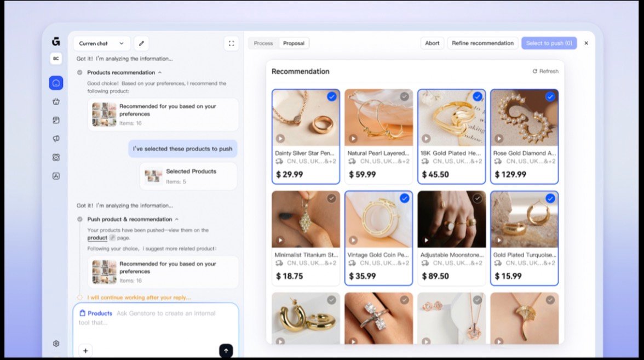Click the megaphone marketing sidebar icon
The width and height of the screenshot is (644, 360).
point(56,139)
